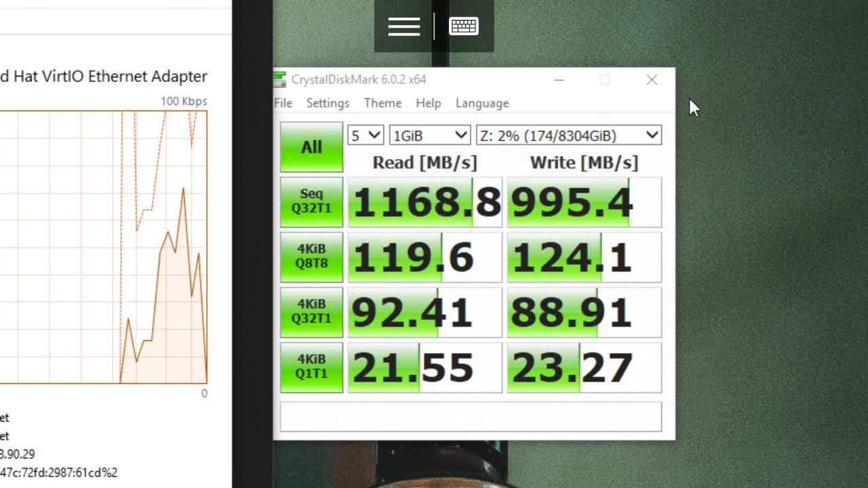The width and height of the screenshot is (868, 488).
Task: Click the CrystalDiskMark app icon in the title bar
Action: tap(279, 79)
